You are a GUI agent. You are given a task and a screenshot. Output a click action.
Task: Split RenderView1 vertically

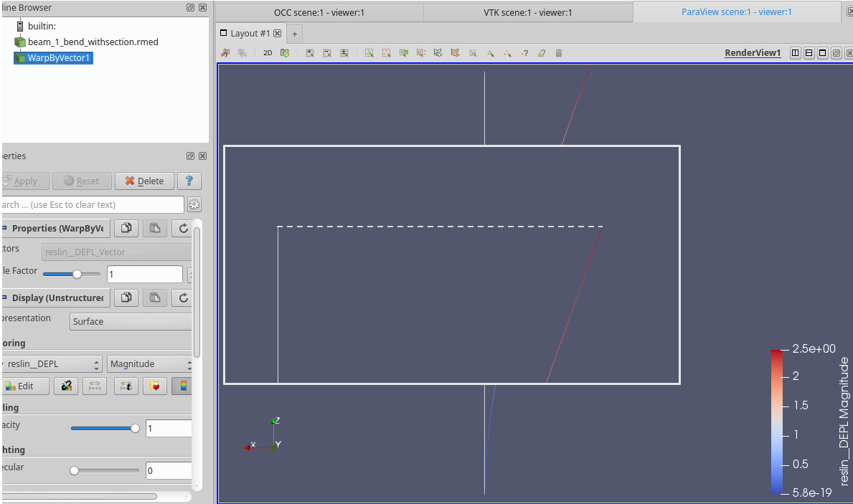click(809, 53)
